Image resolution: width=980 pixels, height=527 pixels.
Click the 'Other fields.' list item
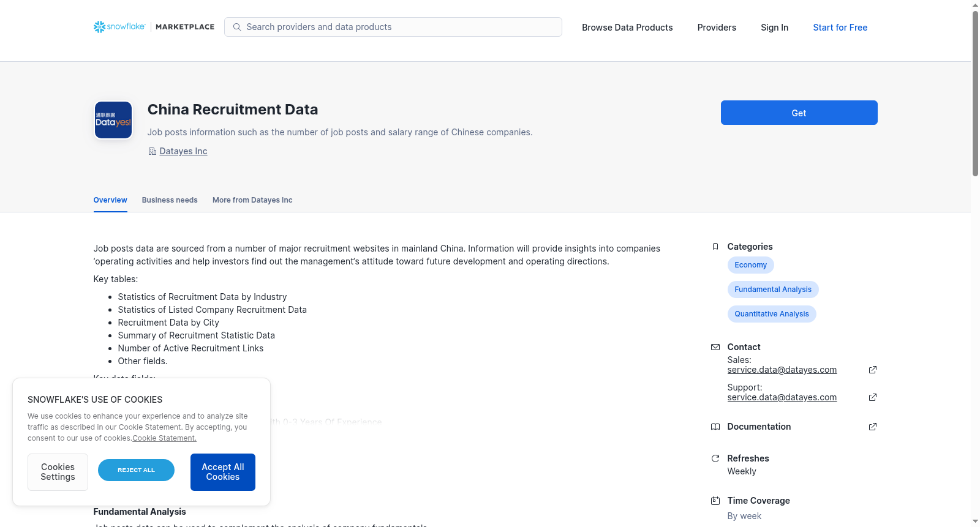tap(142, 361)
